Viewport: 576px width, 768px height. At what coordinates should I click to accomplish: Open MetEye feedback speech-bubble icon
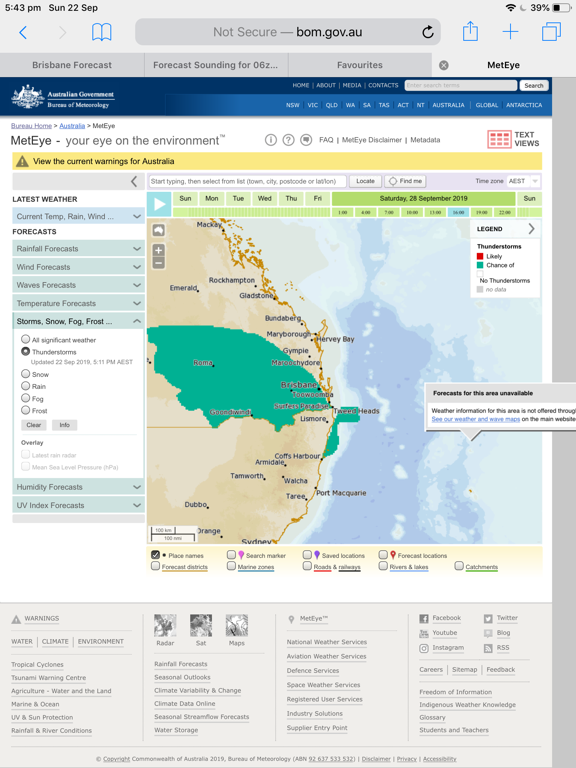(306, 140)
